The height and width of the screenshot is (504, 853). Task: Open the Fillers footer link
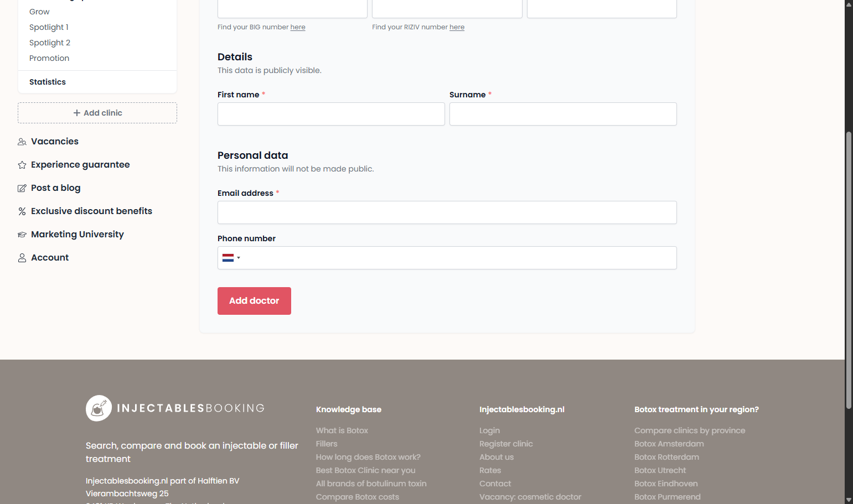pos(327,444)
